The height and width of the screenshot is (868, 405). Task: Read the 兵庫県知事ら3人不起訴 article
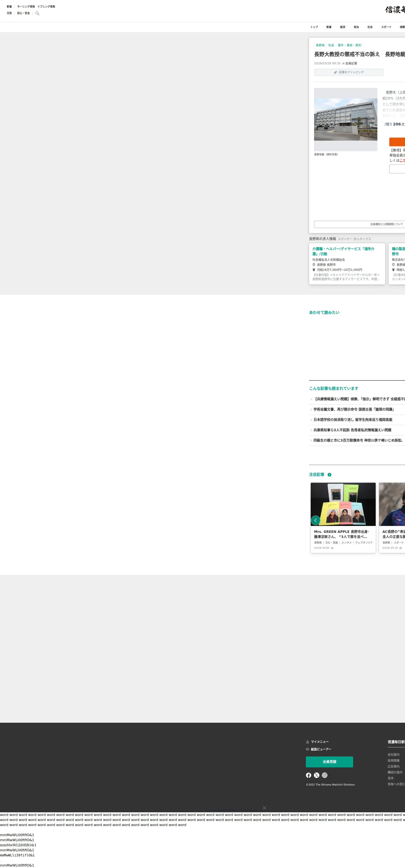[352, 430]
